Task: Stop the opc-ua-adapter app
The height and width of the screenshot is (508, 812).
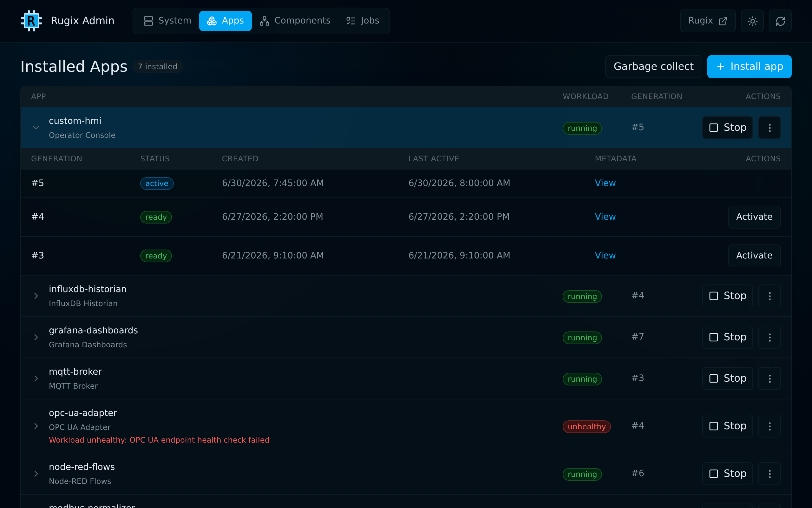Action: 727,426
